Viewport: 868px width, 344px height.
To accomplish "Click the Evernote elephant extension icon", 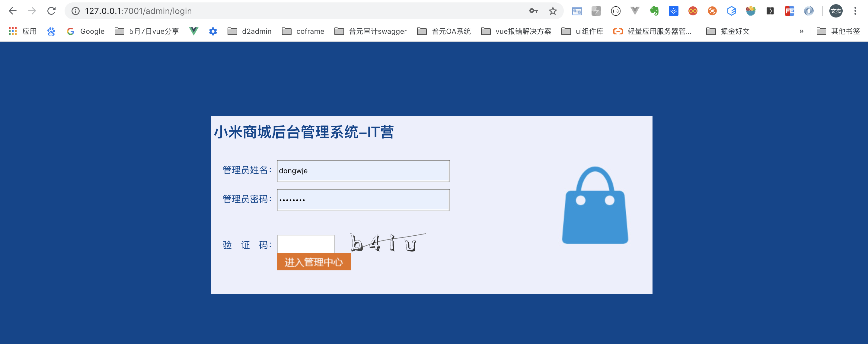I will [x=654, y=11].
